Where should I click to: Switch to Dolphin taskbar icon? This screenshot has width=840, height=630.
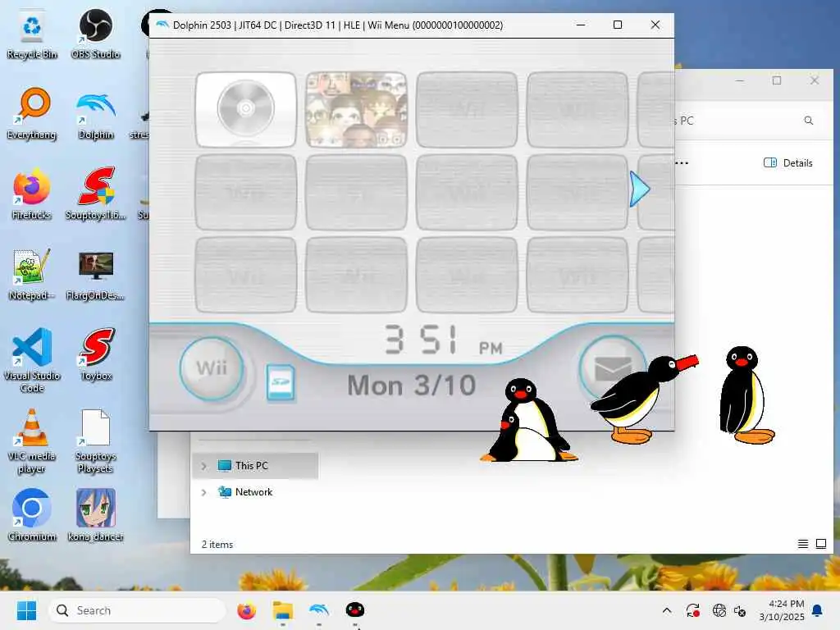[x=319, y=610]
